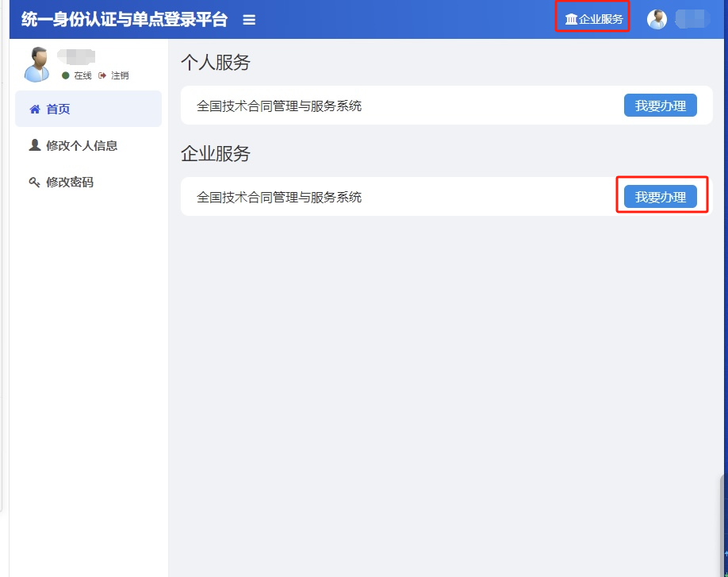The height and width of the screenshot is (577, 728).
Task: Click the 在线 text label in the sidebar
Action: click(82, 75)
